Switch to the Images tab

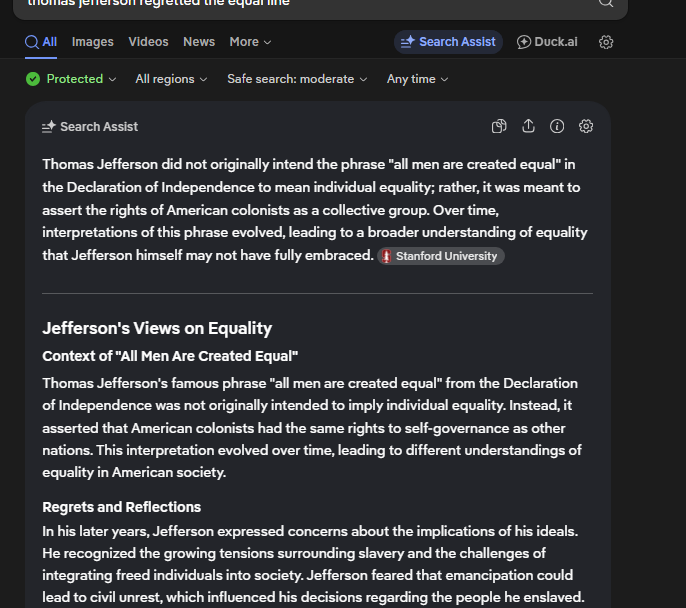point(93,42)
